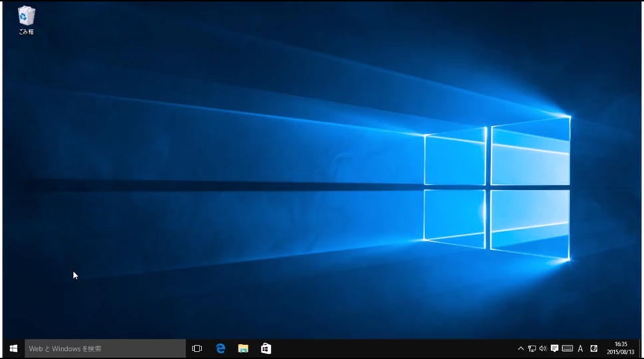Open the volume control speaker icon

(x=543, y=348)
